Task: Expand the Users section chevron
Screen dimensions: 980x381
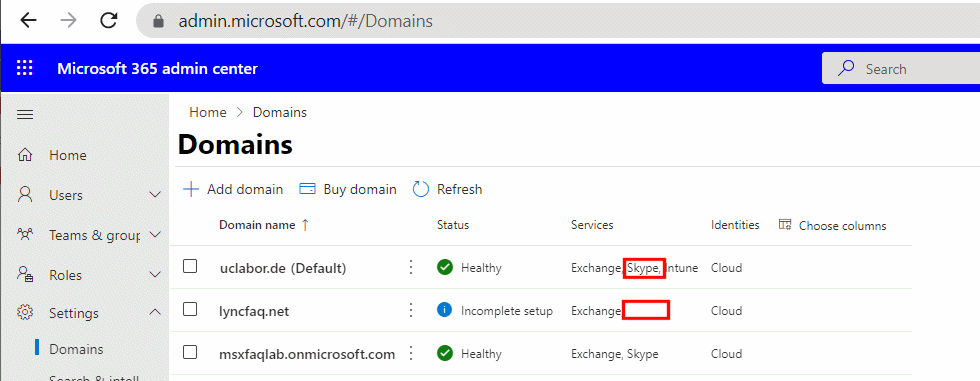Action: (x=156, y=195)
